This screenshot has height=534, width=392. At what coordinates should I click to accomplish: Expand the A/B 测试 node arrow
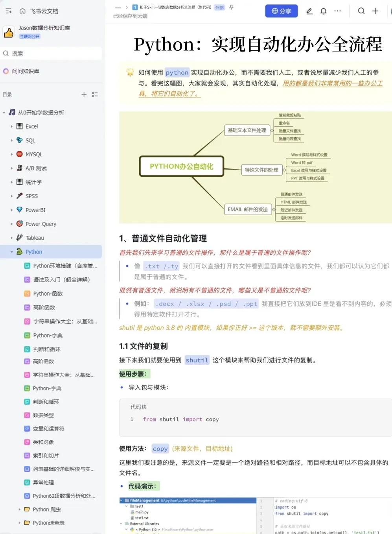coord(11,168)
